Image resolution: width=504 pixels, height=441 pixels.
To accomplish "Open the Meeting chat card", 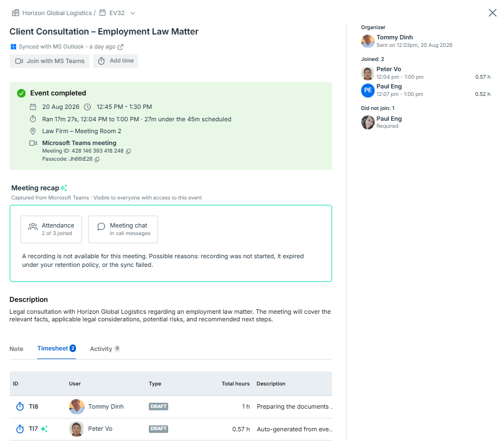I will tap(123, 229).
